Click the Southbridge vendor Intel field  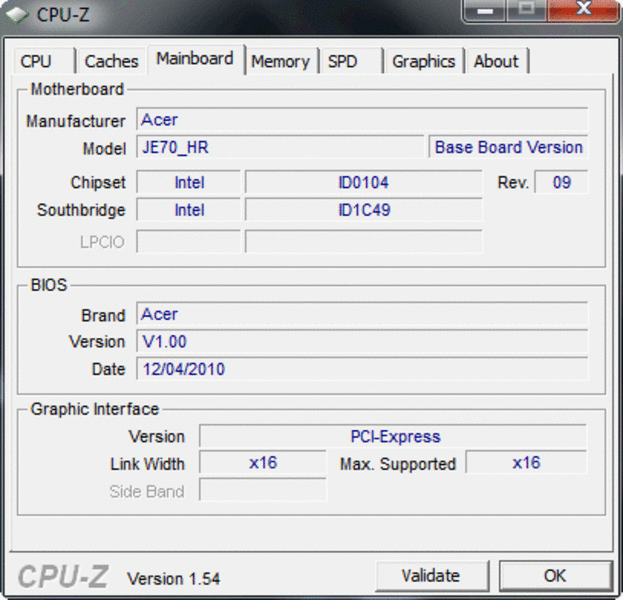(x=189, y=210)
